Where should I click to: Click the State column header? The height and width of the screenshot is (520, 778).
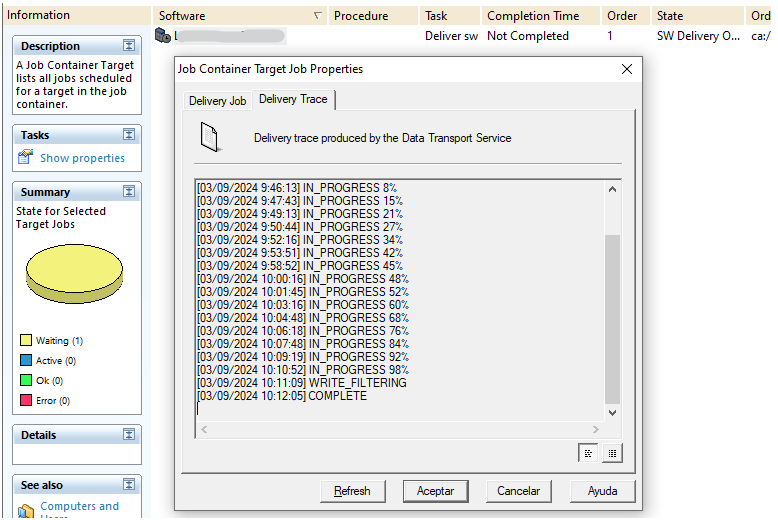(x=697, y=16)
